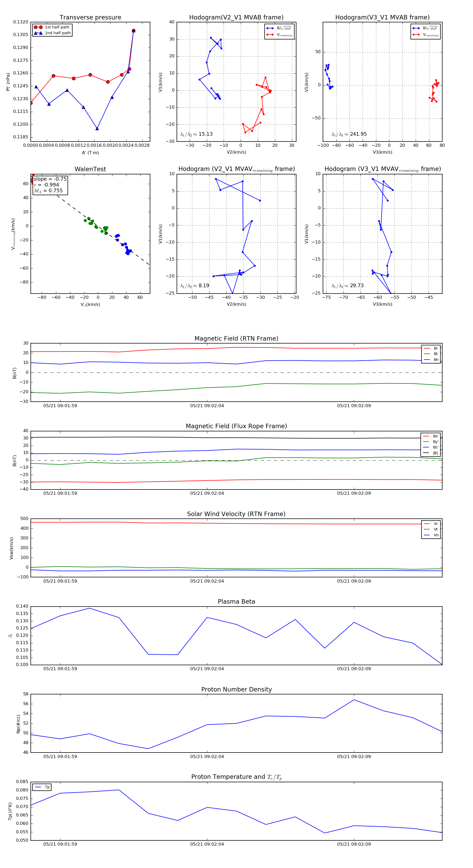Click 09:02:04 tick label under Plasma Beta plot

pos(207,669)
